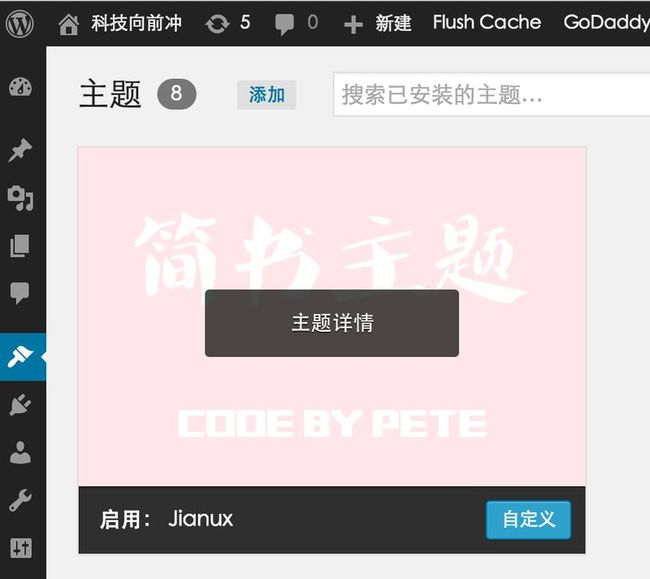This screenshot has width=650, height=579.
Task: Open the Dashboard gauge icon
Action: 20,87
